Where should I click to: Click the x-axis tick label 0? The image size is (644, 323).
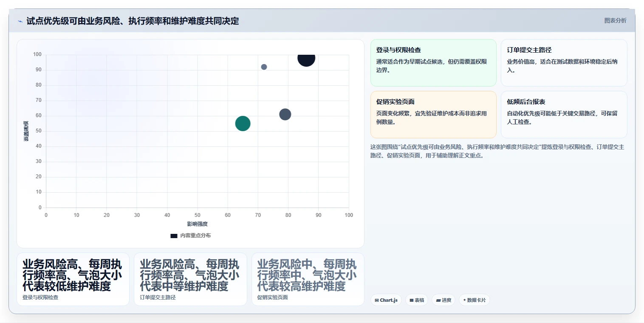pyautogui.click(x=46, y=215)
